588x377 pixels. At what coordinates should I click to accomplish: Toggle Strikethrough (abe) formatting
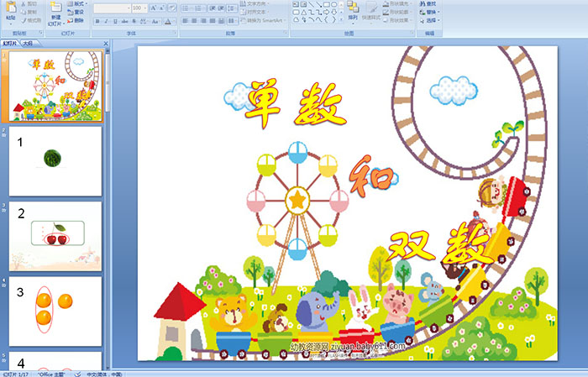click(124, 21)
